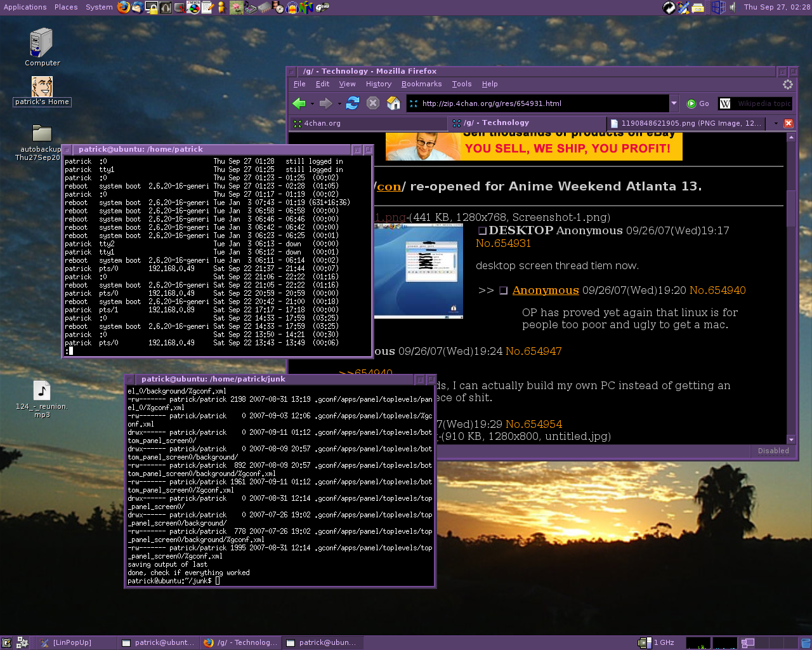This screenshot has height=650, width=812.
Task: Open the ZSNES emulator launcher
Action: tap(193, 8)
